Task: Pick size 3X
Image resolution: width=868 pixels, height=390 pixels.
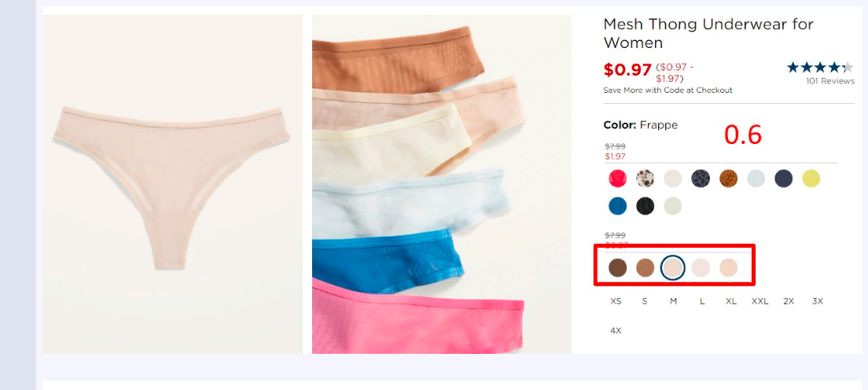Action: click(x=818, y=301)
